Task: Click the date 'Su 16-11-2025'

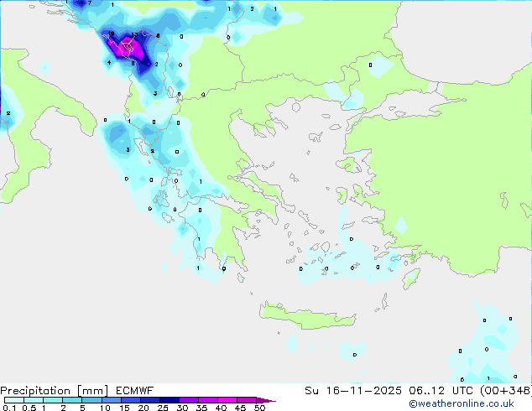Action: (353, 391)
